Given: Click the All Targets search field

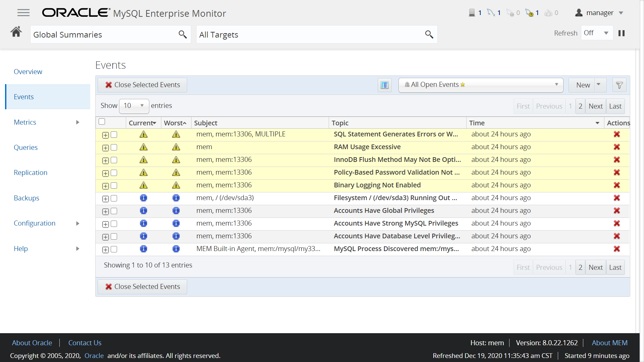Looking at the screenshot, I should [309, 35].
